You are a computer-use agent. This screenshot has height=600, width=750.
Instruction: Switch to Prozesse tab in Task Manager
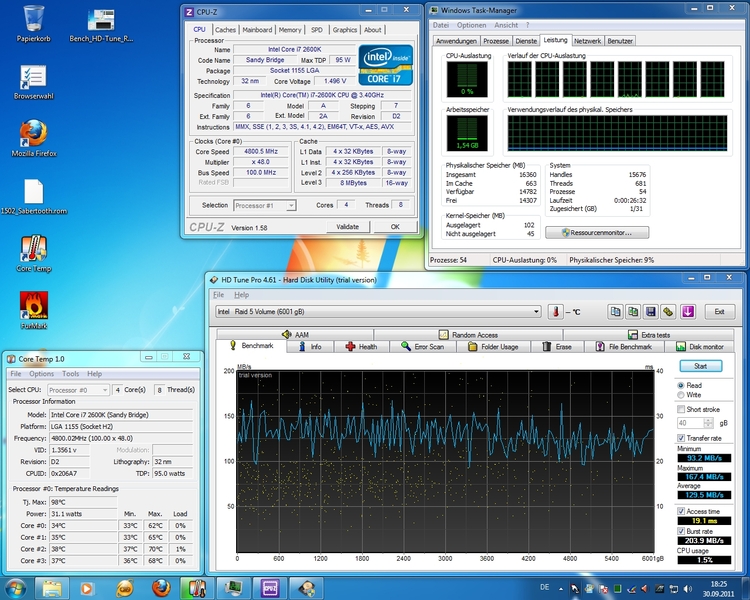[x=496, y=41]
